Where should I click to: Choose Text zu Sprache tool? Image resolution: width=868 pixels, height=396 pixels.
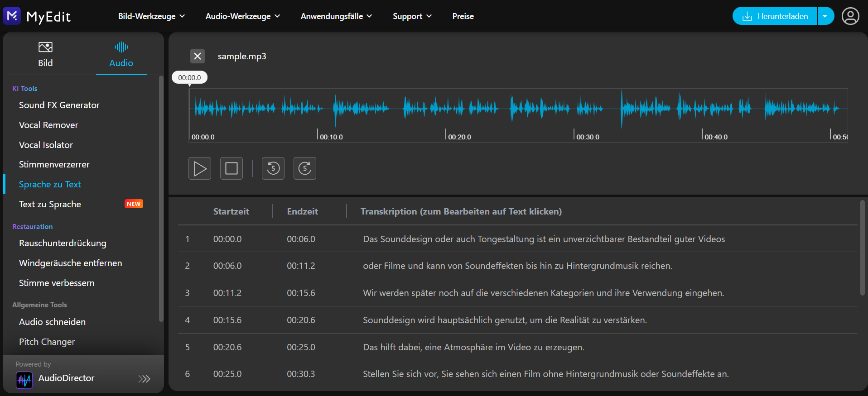[x=50, y=204]
